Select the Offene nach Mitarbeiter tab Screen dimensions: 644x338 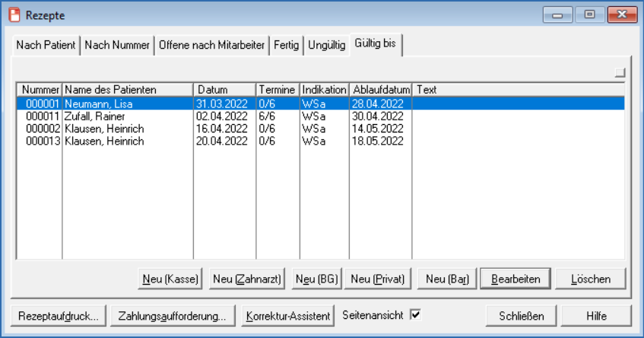point(211,46)
